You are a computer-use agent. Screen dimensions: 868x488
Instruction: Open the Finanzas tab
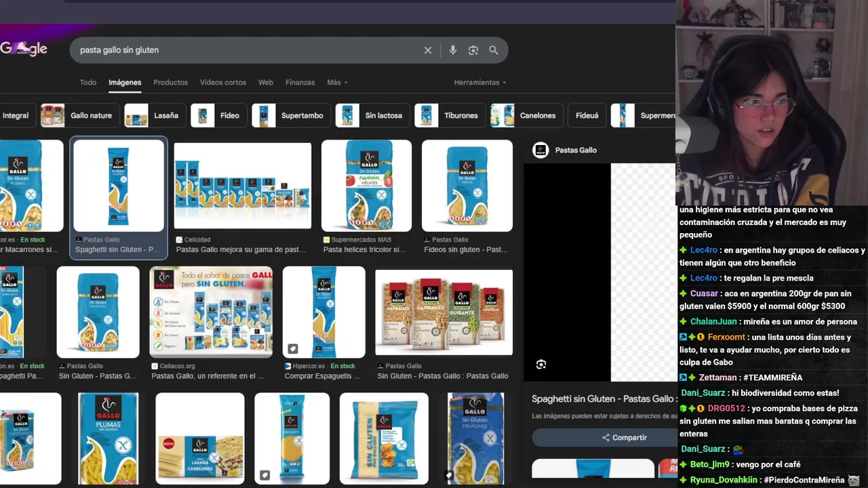(300, 83)
